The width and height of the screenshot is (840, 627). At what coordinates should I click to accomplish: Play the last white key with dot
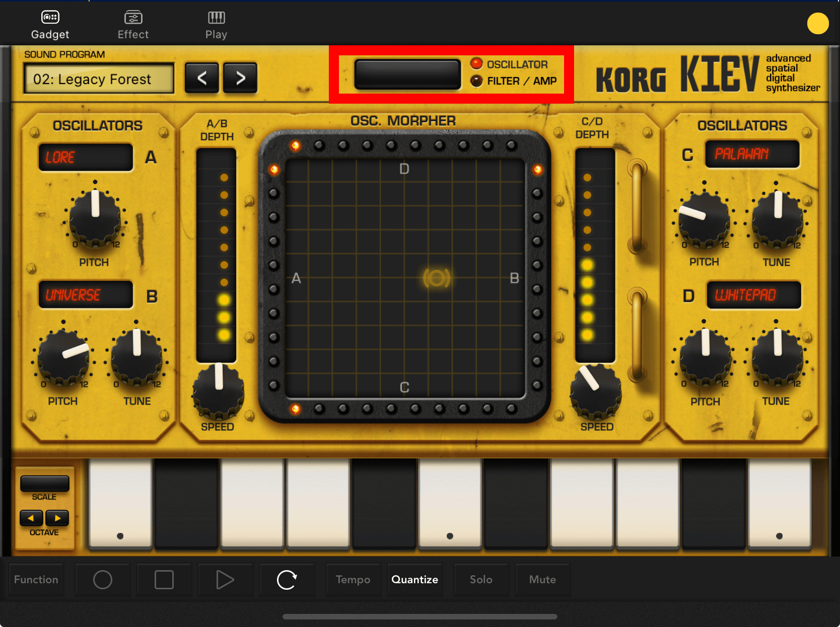(780, 503)
